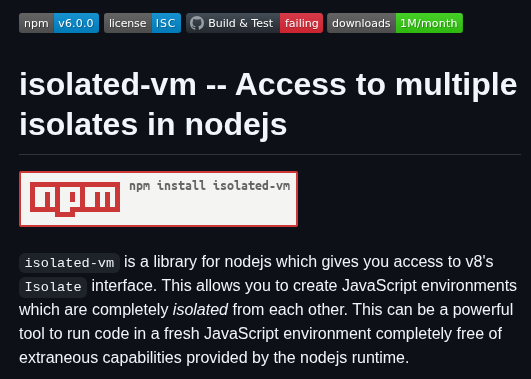Click the words 'nodejs runtime' in the last line
Image resolution: width=531 pixels, height=379 pixels.
(x=354, y=358)
